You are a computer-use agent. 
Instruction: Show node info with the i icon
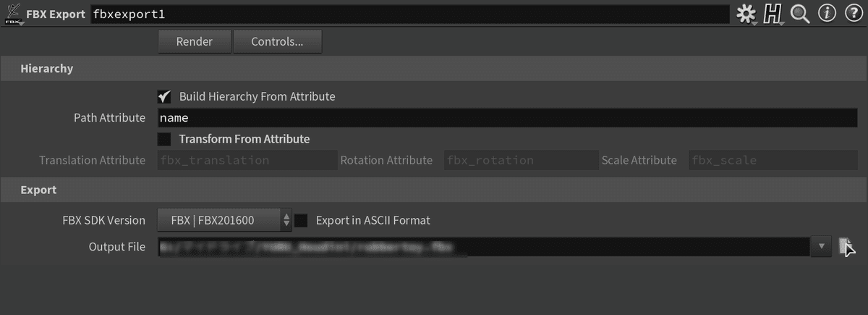click(x=827, y=14)
